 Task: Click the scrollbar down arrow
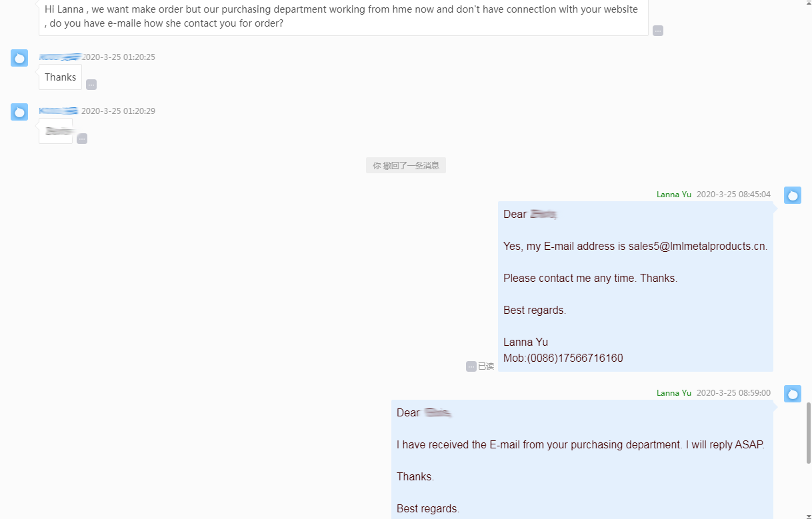tap(809, 515)
